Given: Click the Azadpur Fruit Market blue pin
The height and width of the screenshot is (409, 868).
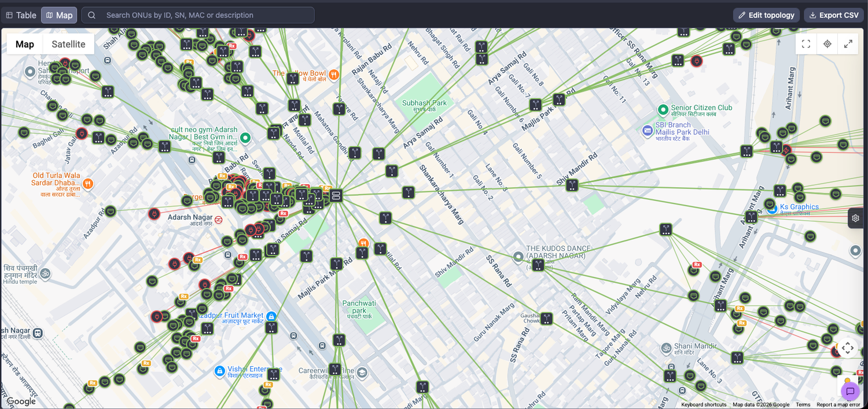Looking at the screenshot, I should pos(271,316).
